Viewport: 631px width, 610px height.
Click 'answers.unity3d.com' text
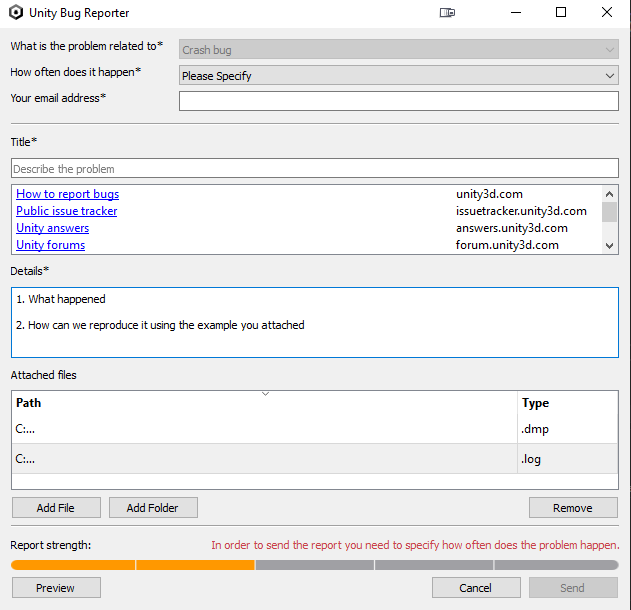[x=511, y=228]
